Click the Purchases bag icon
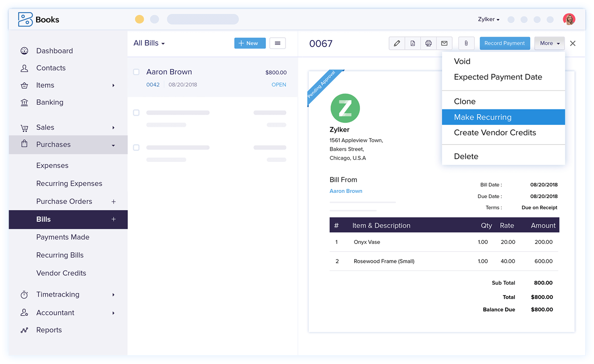This screenshot has width=594, height=364. coord(24,144)
